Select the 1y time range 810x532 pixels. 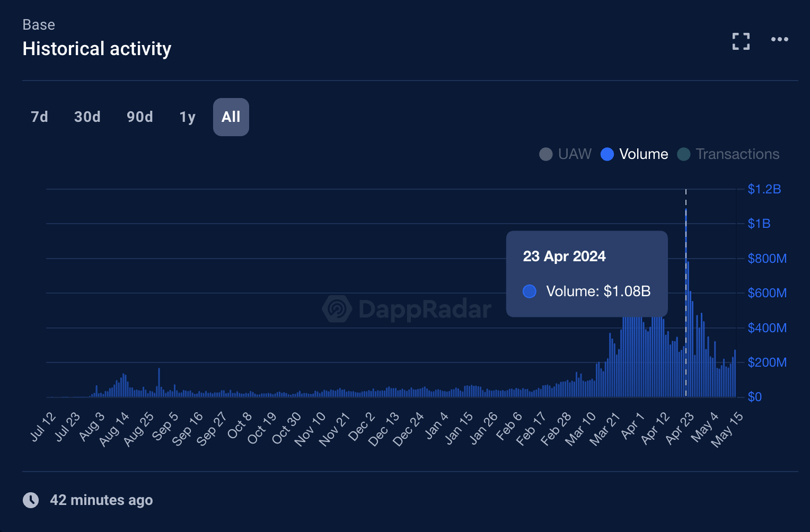tap(187, 117)
